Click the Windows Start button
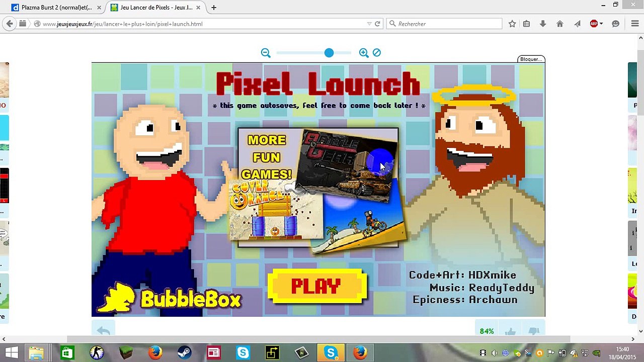The width and height of the screenshot is (644, 362). point(12,352)
